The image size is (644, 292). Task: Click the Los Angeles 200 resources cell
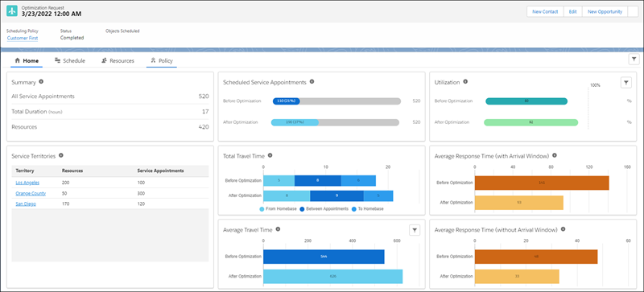[66, 183]
